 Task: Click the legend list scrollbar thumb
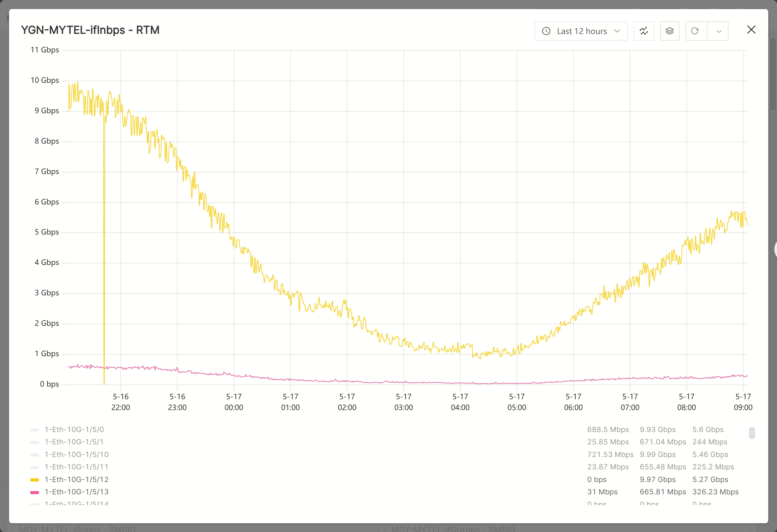pyautogui.click(x=752, y=433)
